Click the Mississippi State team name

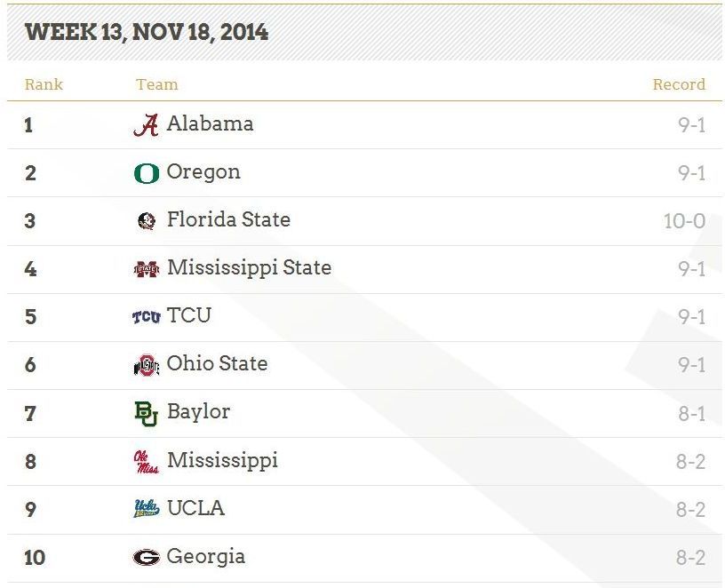tap(249, 267)
